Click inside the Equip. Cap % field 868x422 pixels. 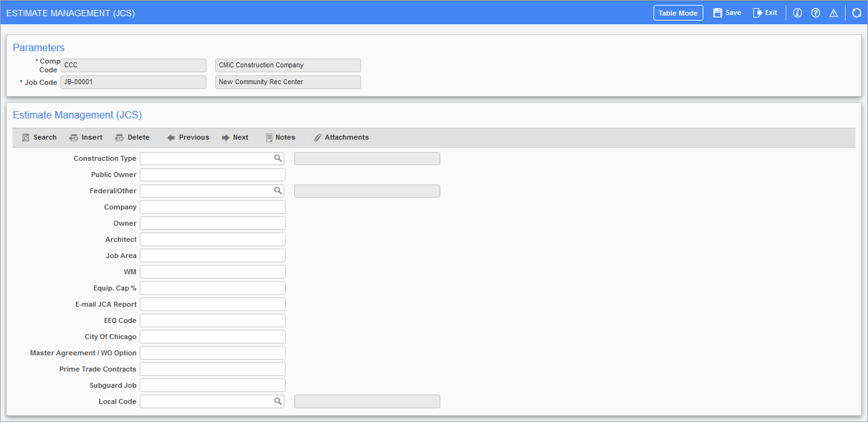point(212,287)
